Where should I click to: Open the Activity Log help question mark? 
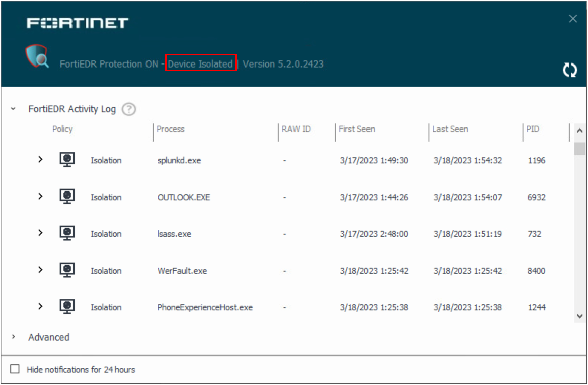129,109
